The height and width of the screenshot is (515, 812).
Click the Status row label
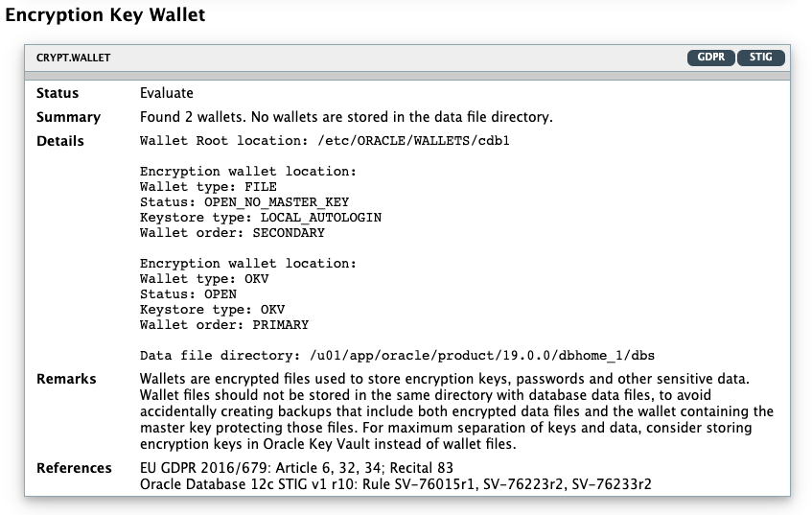click(x=58, y=93)
